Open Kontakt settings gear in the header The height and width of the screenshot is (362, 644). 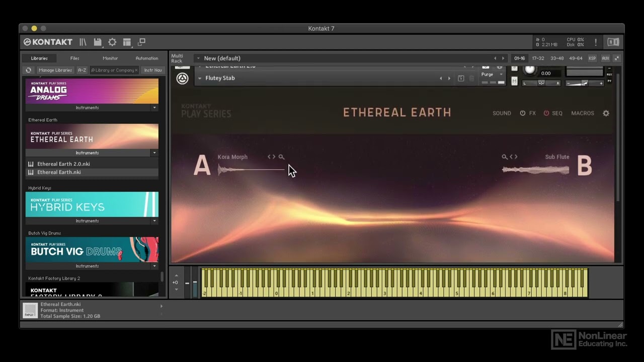click(x=112, y=42)
